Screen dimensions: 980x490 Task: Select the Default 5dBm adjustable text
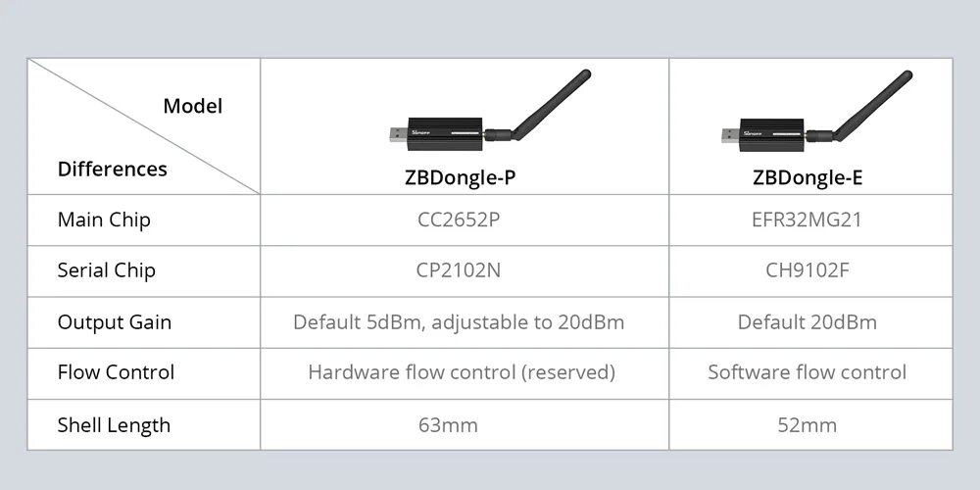[x=459, y=322]
